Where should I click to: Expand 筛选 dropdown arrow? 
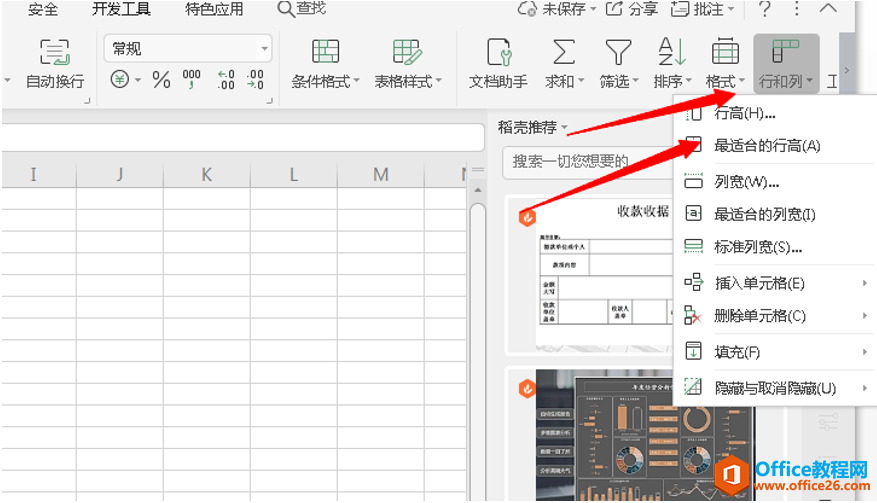click(635, 81)
